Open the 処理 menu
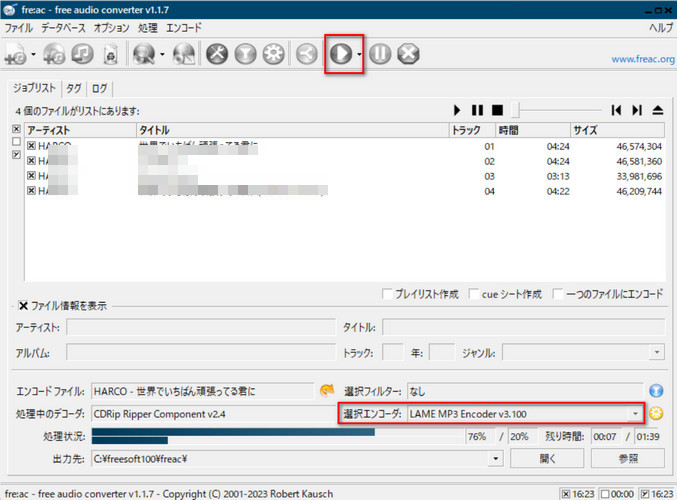This screenshot has width=677, height=500. coord(148,28)
